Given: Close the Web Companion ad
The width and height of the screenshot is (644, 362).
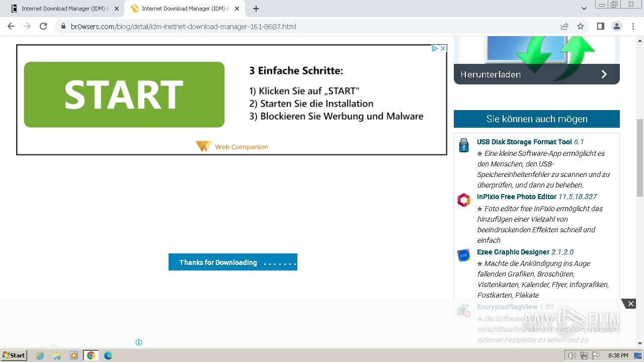Looking at the screenshot, I should pos(443,49).
